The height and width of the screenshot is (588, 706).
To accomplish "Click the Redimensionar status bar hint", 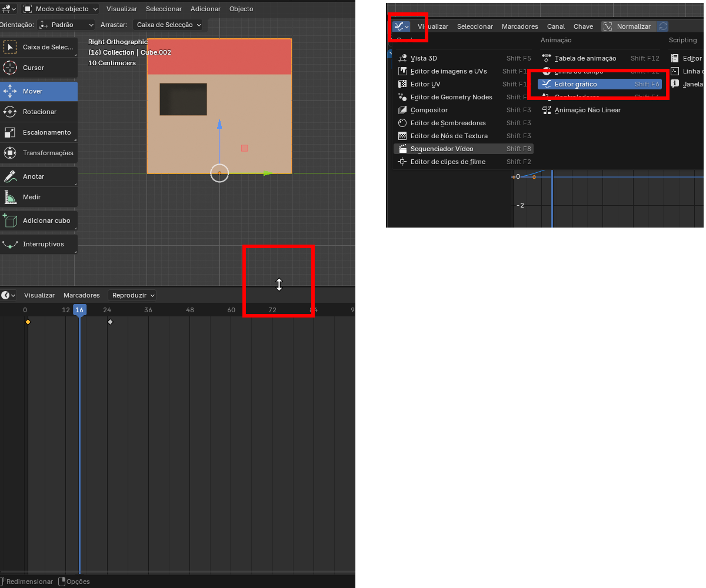I will (27, 582).
